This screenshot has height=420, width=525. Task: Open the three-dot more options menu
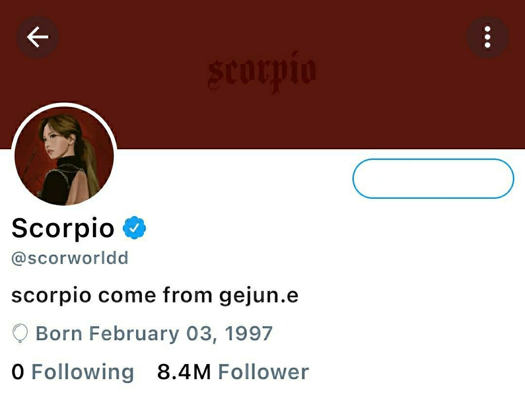(x=488, y=37)
